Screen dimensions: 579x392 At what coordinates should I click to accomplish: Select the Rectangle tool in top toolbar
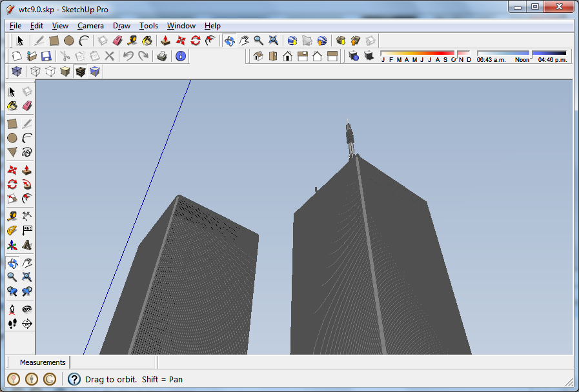(54, 41)
